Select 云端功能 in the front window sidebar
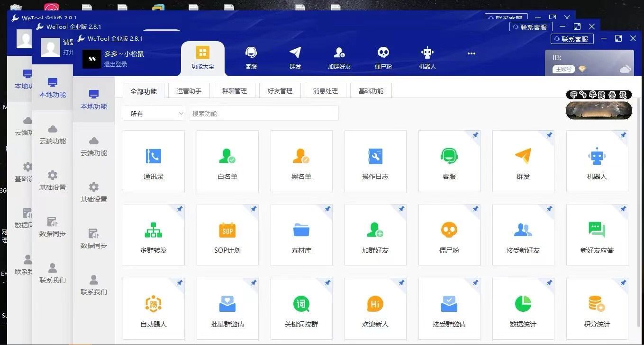This screenshot has height=345, width=644. (94, 146)
